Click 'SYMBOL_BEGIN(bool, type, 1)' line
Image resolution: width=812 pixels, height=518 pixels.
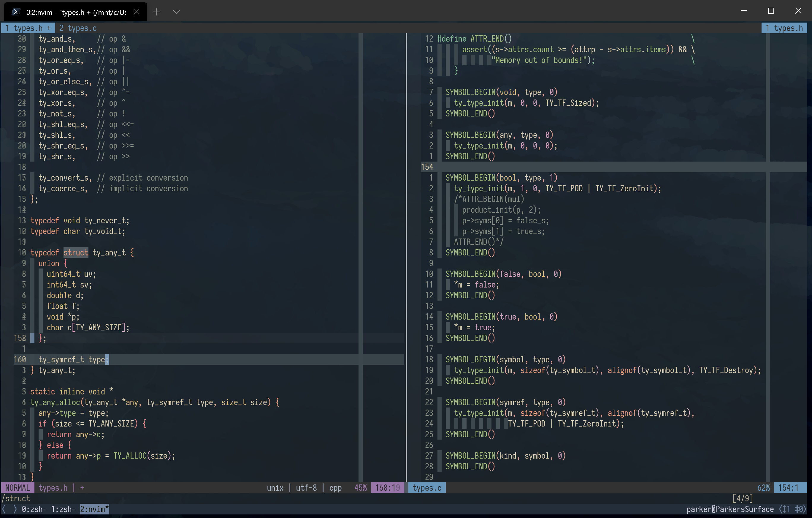[x=502, y=178]
